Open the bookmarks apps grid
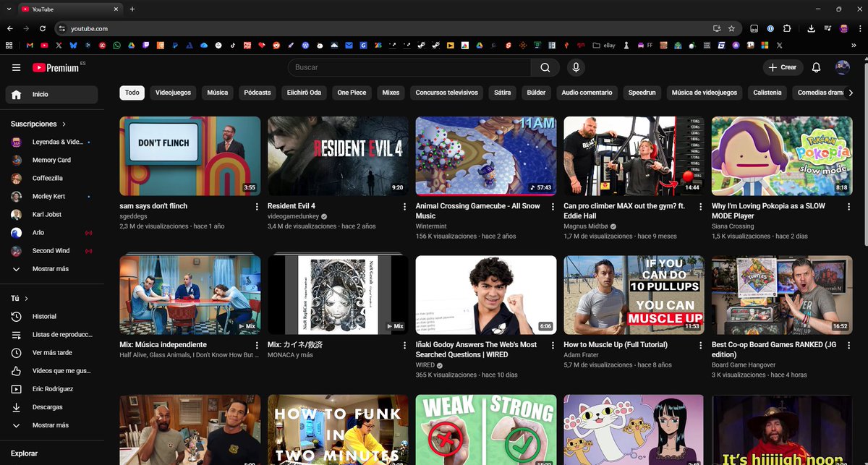The height and width of the screenshot is (465, 868). pyautogui.click(x=9, y=45)
